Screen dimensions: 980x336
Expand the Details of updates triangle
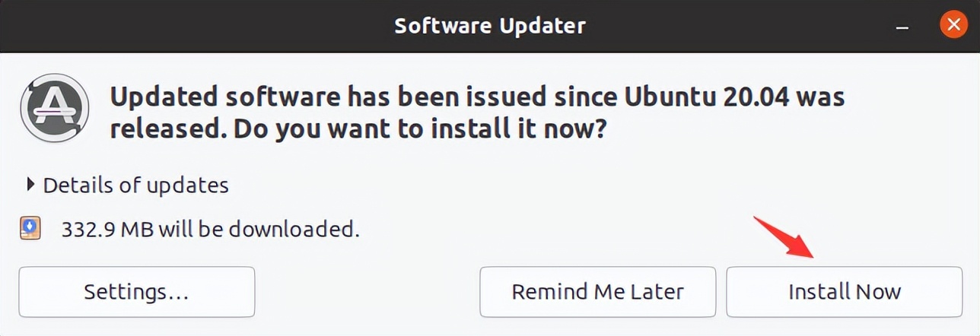(x=30, y=184)
